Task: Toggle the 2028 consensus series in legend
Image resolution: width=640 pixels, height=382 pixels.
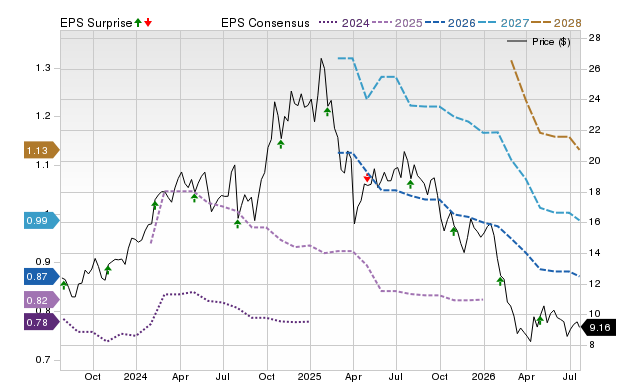Action: tap(556, 23)
